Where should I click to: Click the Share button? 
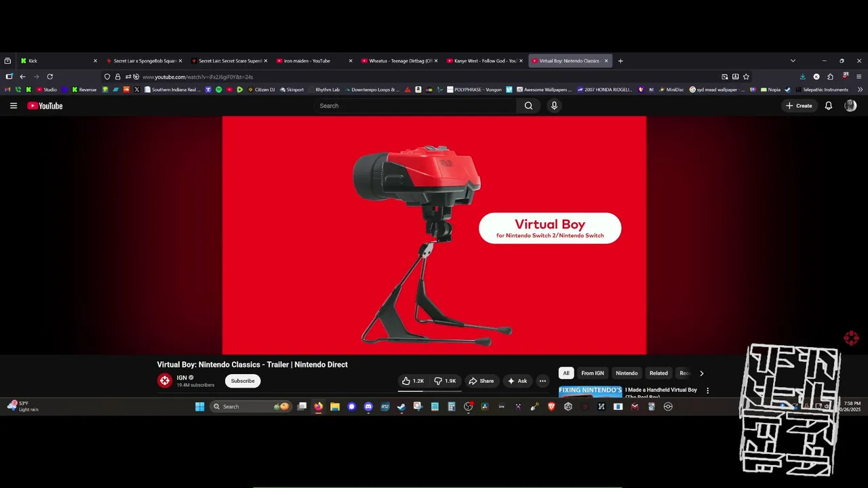(481, 381)
